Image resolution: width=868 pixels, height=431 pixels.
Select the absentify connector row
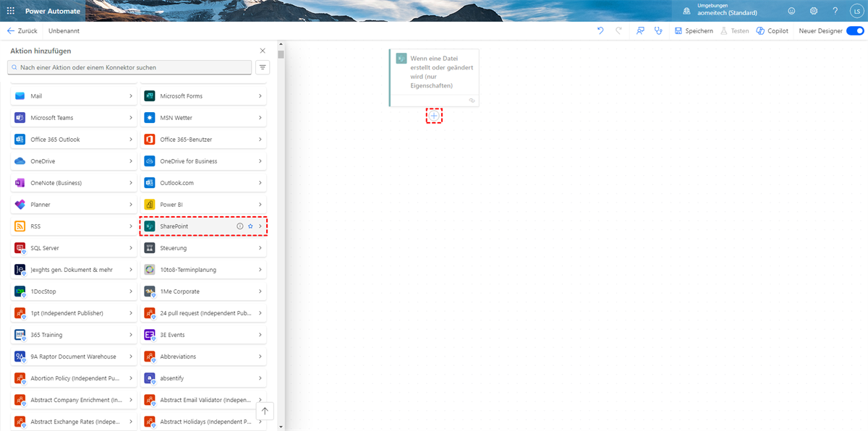point(203,378)
